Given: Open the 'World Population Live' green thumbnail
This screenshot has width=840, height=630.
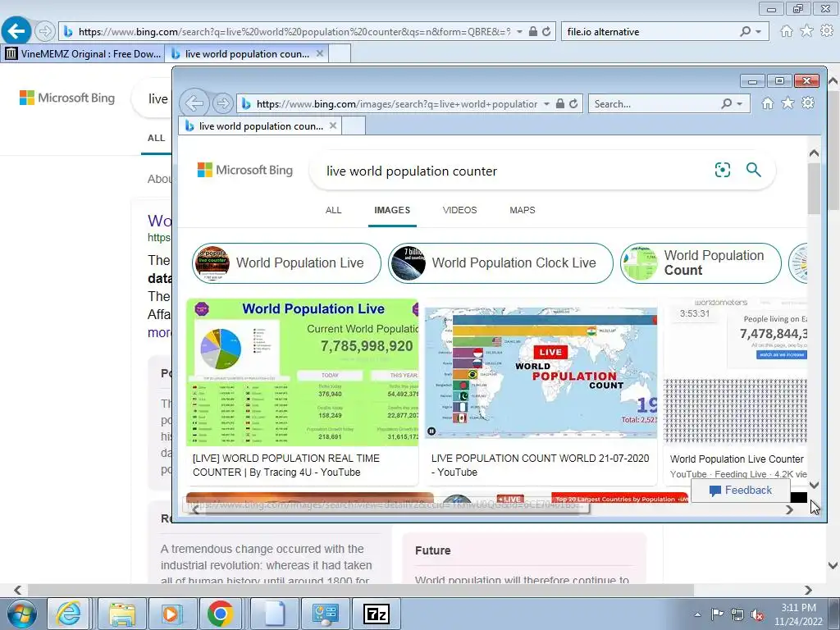Looking at the screenshot, I should tap(302, 372).
